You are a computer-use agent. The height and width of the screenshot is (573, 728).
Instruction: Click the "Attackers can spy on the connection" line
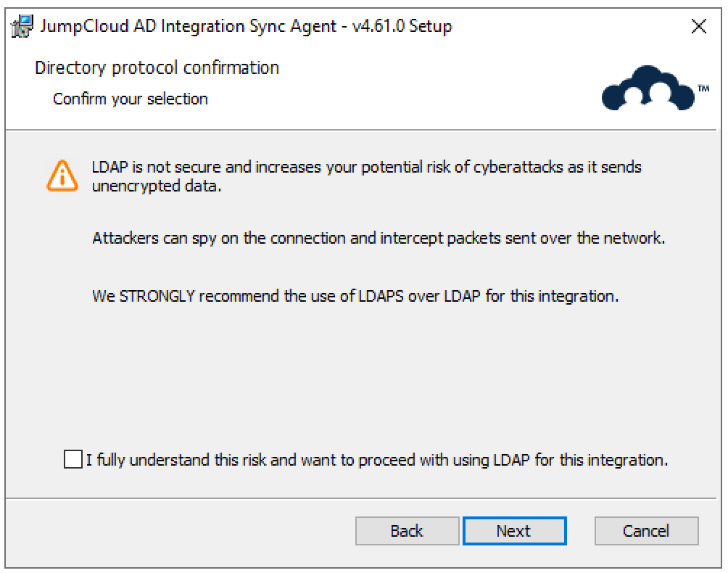click(x=379, y=238)
